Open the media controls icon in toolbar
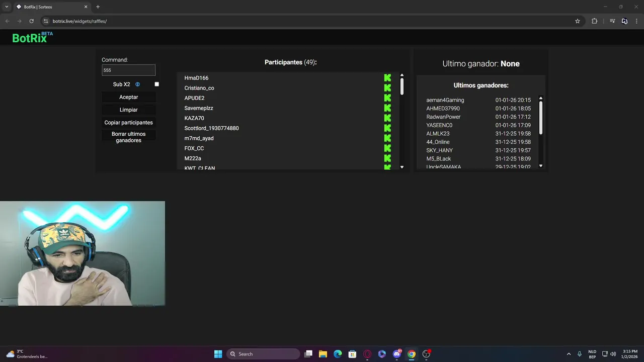The width and height of the screenshot is (644, 362). click(x=612, y=21)
